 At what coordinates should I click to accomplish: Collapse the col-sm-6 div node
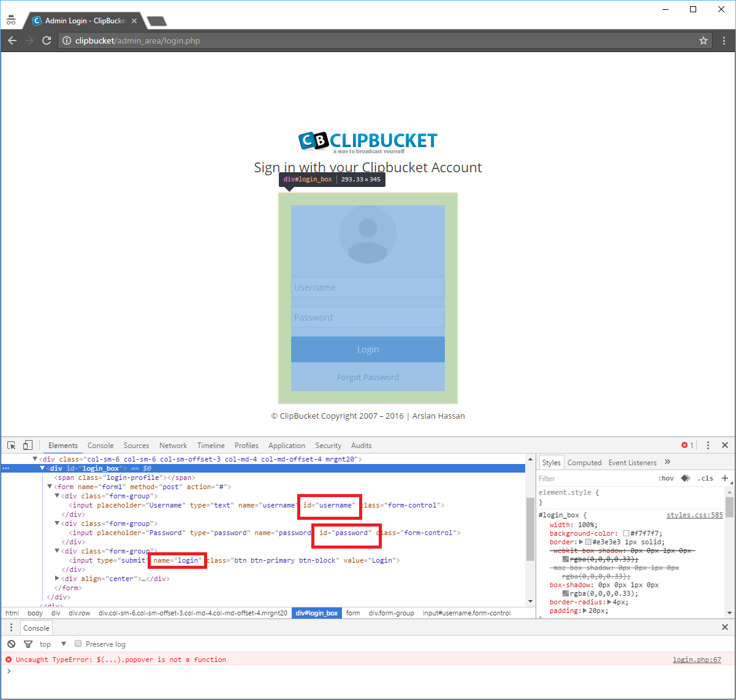coord(35,459)
